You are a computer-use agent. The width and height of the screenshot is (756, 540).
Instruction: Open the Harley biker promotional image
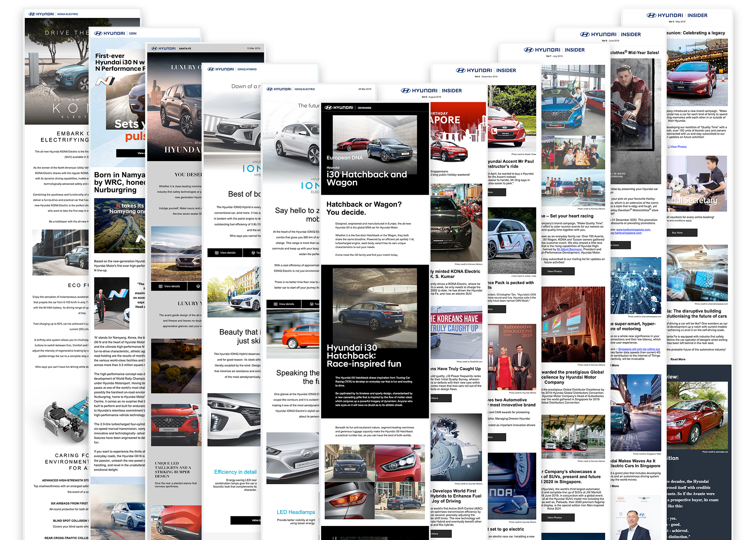tap(636, 121)
